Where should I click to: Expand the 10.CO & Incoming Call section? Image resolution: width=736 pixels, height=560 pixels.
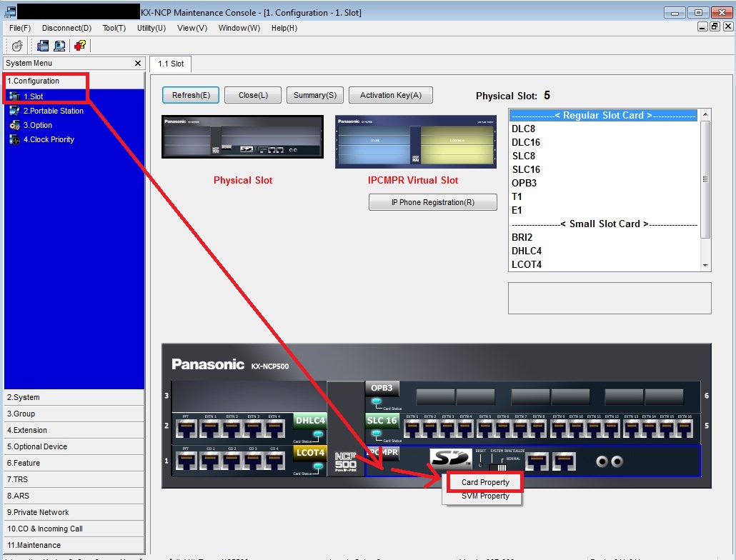(x=74, y=529)
